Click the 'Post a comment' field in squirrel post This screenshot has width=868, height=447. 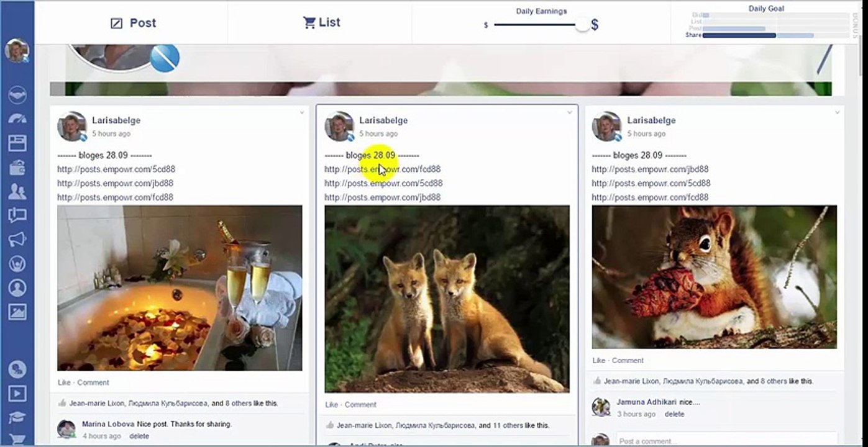coord(726,440)
